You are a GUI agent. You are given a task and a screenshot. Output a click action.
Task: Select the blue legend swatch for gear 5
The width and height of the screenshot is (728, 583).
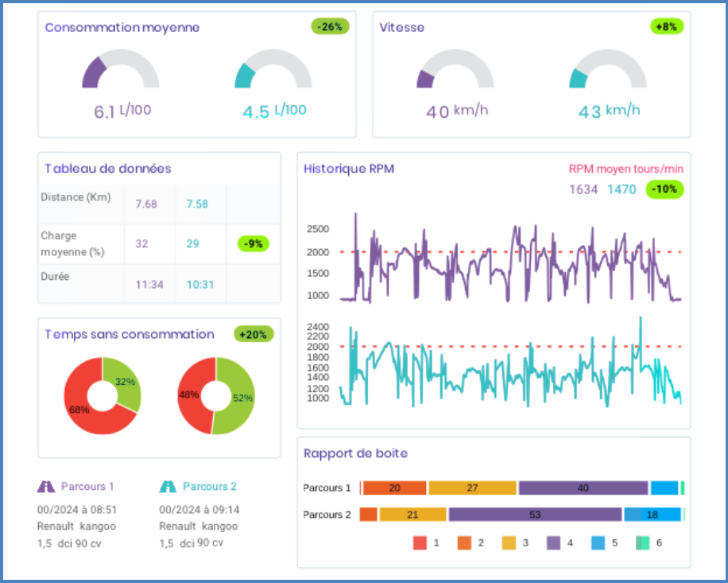tap(598, 542)
